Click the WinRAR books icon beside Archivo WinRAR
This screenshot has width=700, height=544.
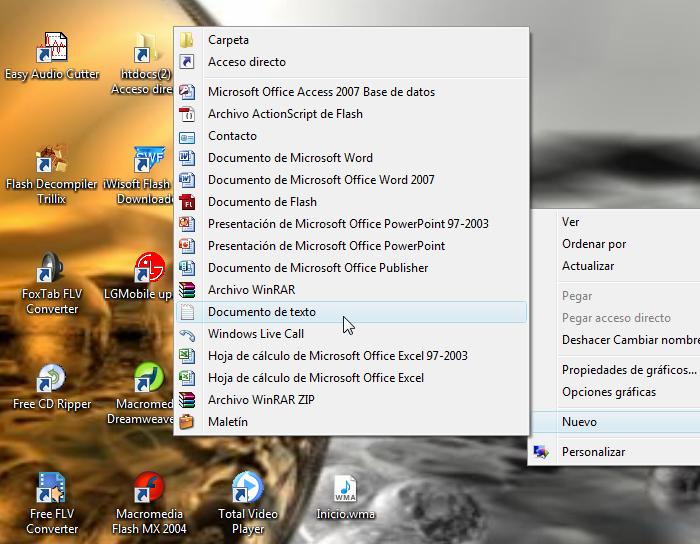187,290
